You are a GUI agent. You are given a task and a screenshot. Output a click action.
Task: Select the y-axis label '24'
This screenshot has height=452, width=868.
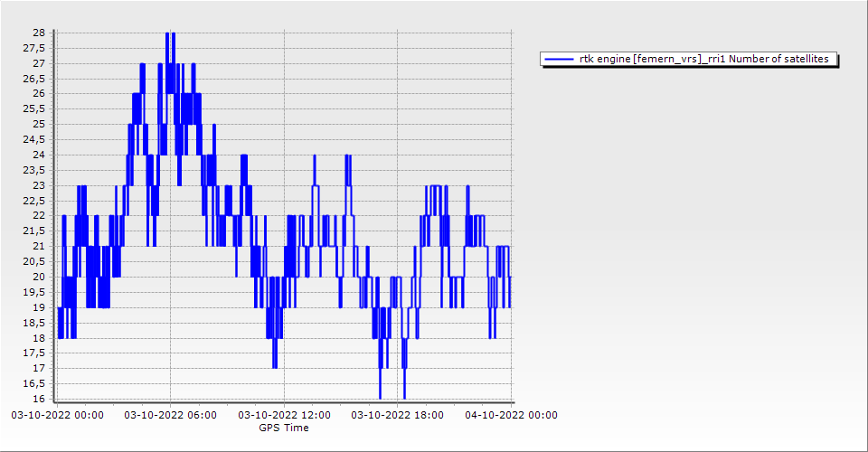pos(39,155)
